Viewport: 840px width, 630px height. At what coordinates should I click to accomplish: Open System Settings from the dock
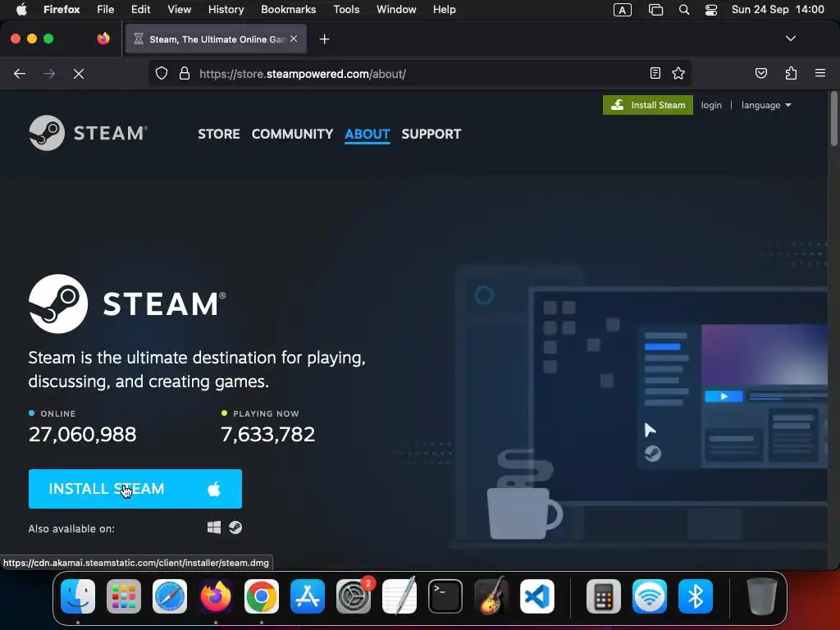click(x=354, y=596)
